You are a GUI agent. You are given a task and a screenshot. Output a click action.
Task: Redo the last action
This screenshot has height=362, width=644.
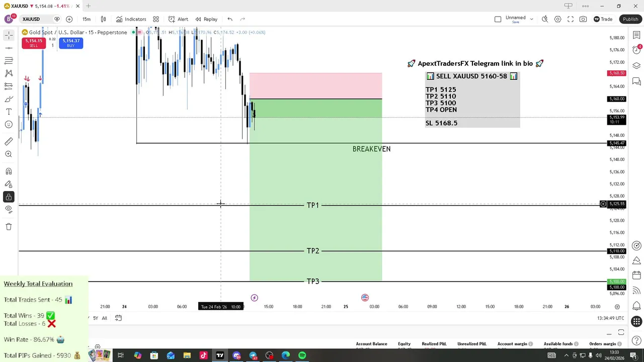(243, 19)
